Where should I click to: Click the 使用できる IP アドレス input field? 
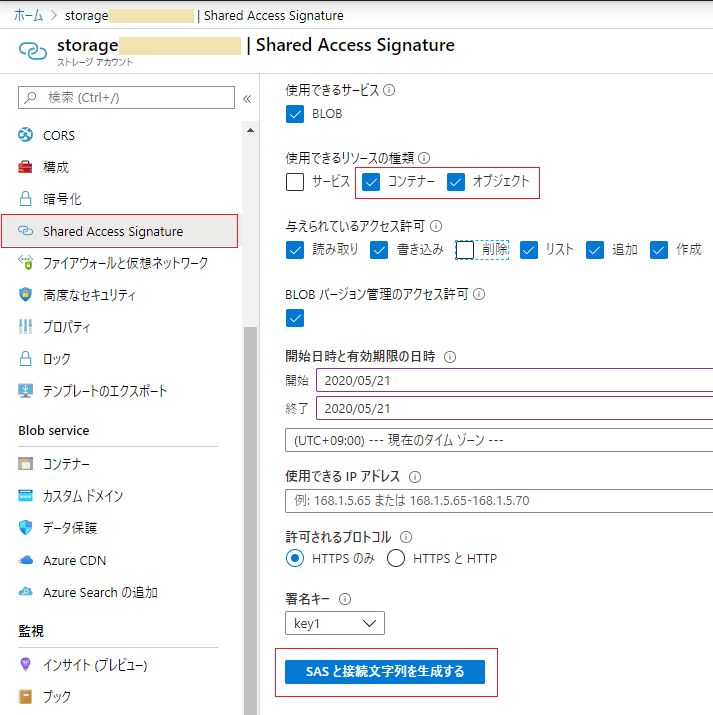(499, 501)
